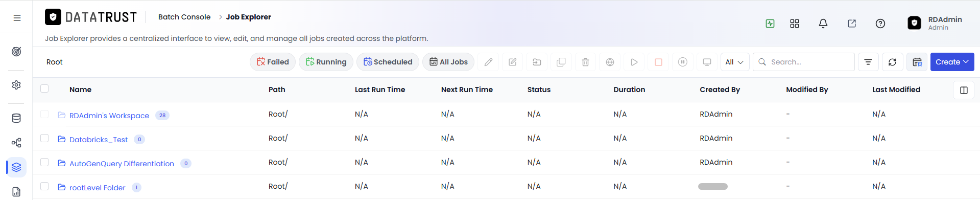
Task: Toggle the select-all header checkbox
Action: [x=44, y=88]
